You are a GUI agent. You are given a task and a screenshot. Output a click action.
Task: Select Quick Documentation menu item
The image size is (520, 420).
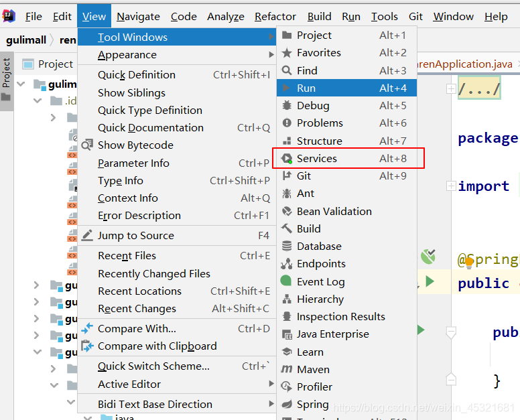(177, 128)
